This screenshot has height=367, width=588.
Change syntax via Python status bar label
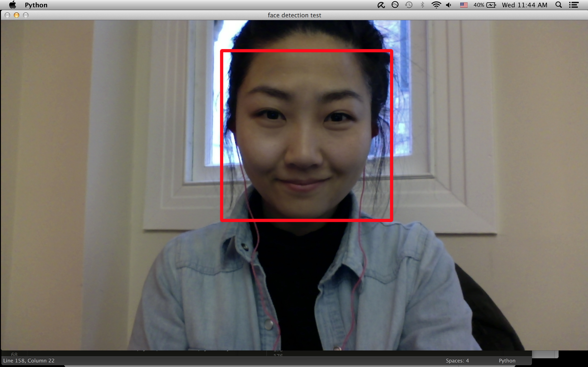507,360
